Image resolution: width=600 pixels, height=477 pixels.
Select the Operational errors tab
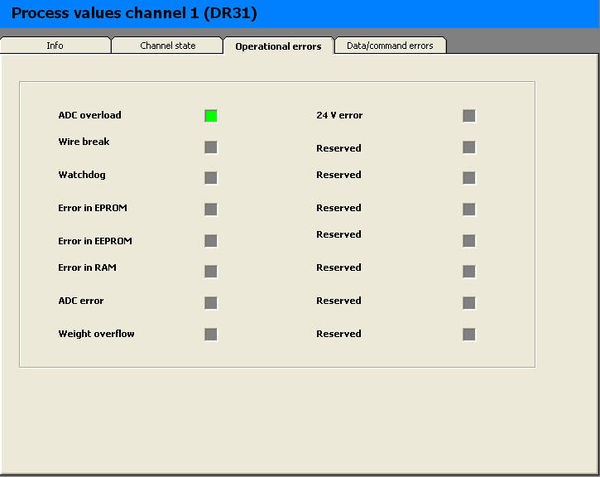[x=278, y=46]
